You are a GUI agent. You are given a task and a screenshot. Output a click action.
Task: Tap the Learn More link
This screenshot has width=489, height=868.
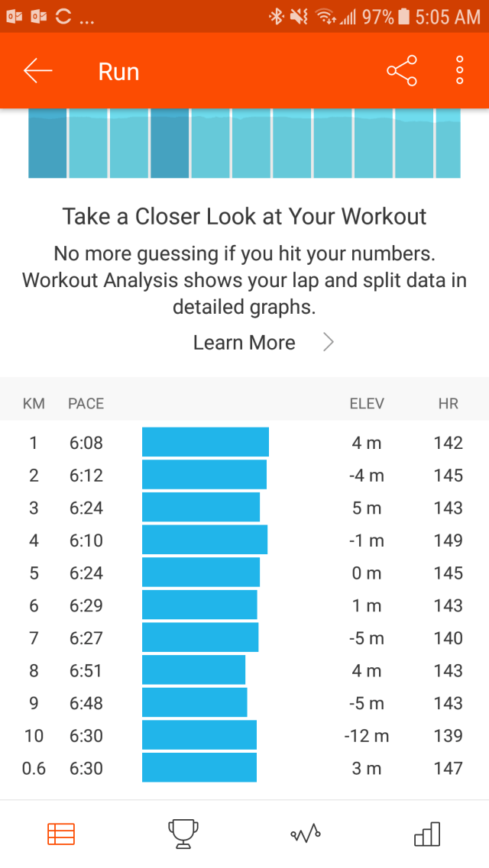[x=244, y=343]
